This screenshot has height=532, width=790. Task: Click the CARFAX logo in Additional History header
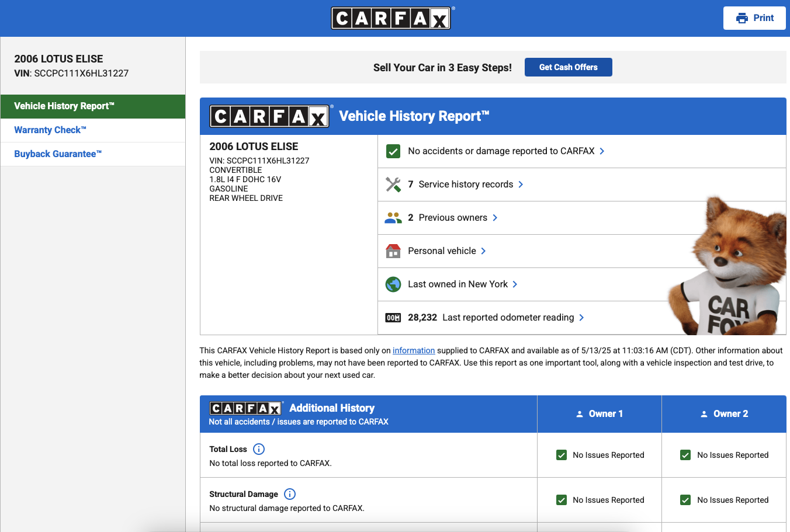[246, 408]
